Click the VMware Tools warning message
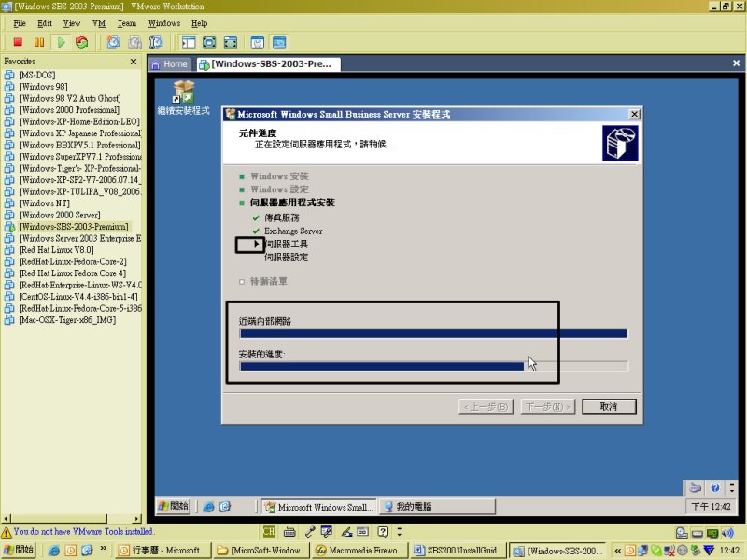The width and height of the screenshot is (747, 560). 83,531
